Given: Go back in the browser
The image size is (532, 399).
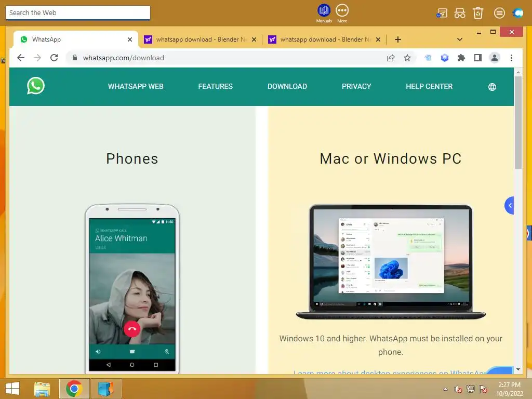Looking at the screenshot, I should click(21, 58).
